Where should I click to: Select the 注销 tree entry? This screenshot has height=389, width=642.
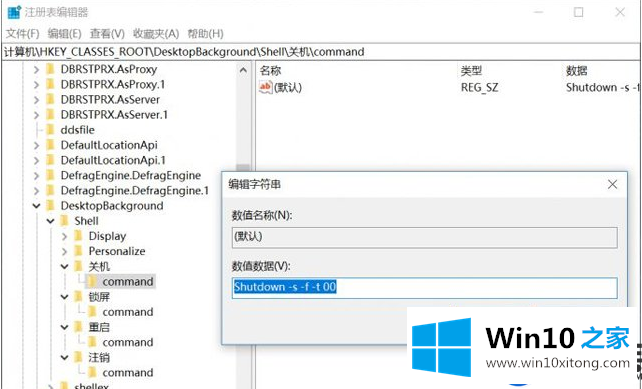99,357
